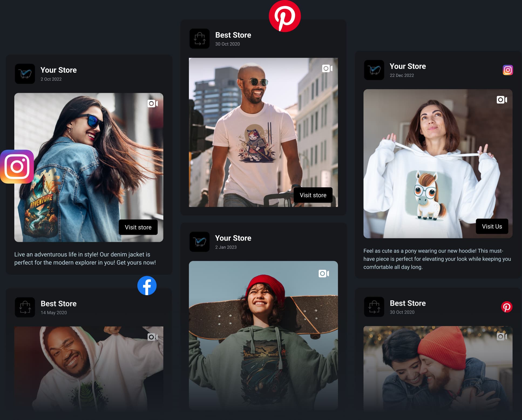Open the small Pinterest icon on the Best Store card at bottom right
Viewport: 522px width, 420px height.
tap(507, 307)
